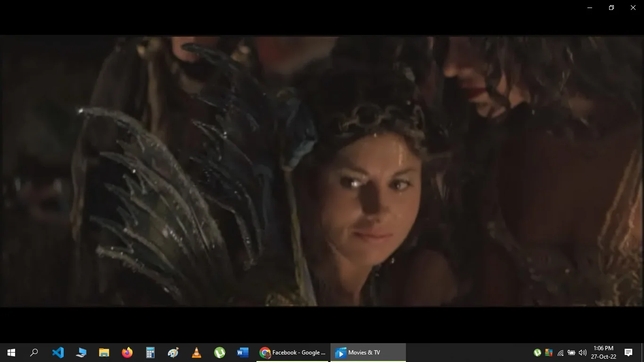
Task: Launch VLC media player from taskbar
Action: pos(196,353)
